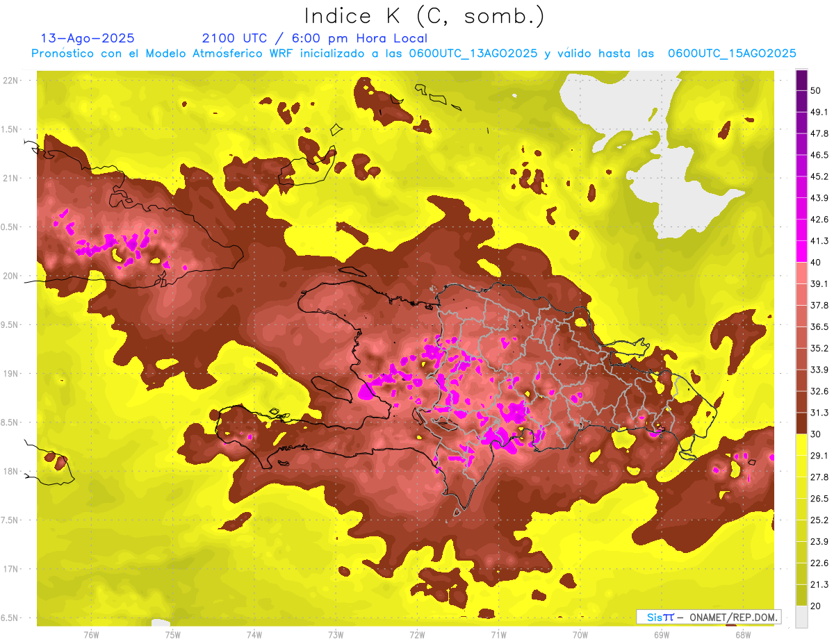Click the "76W" longitude label

pos(91,635)
